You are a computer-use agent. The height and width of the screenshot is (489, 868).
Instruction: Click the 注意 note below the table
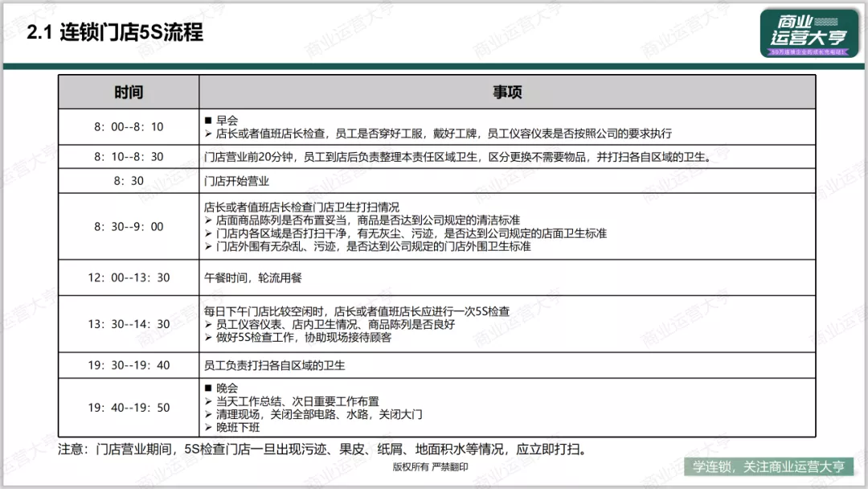(323, 449)
